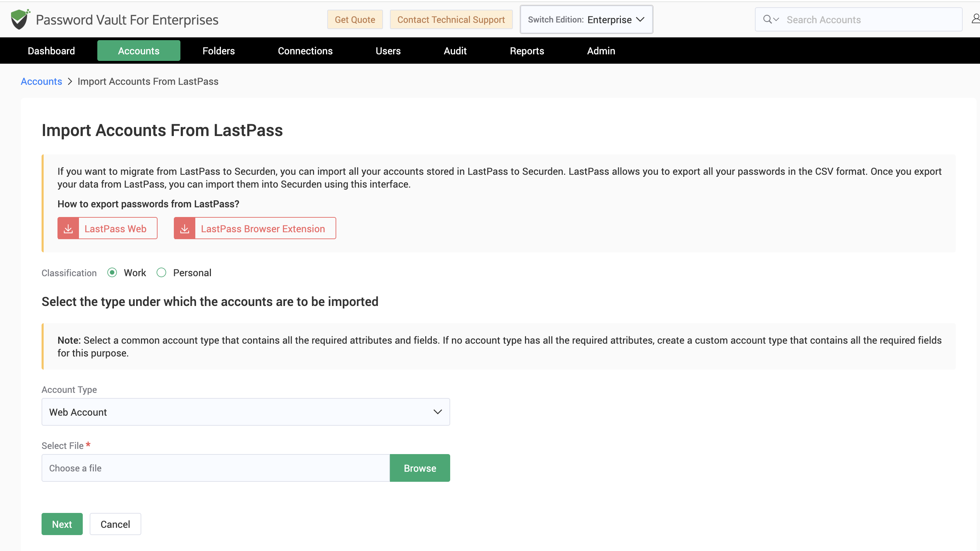Viewport: 980px width, 551px height.
Task: Switch to the Audit tab
Action: [455, 51]
